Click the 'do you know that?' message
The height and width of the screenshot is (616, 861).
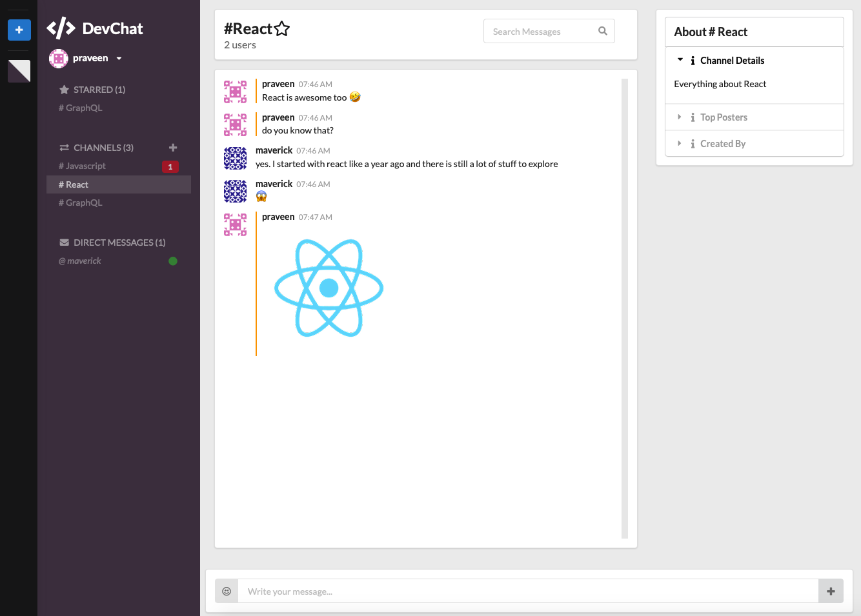[298, 130]
